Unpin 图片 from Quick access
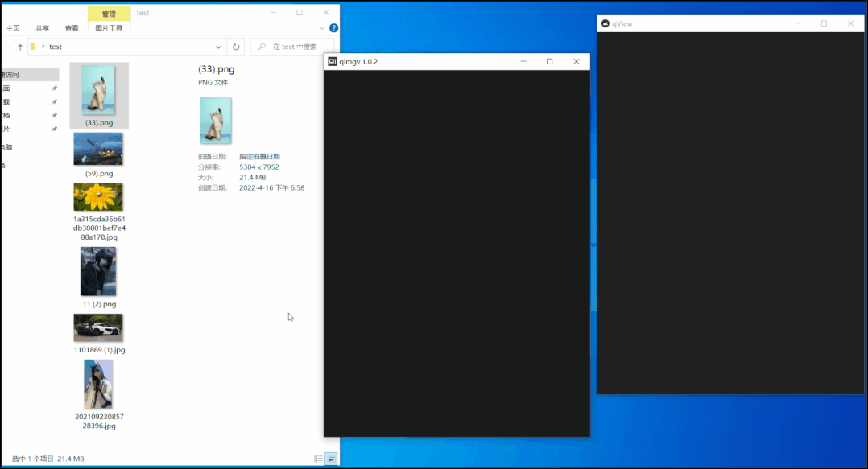This screenshot has height=469, width=868. click(x=55, y=127)
